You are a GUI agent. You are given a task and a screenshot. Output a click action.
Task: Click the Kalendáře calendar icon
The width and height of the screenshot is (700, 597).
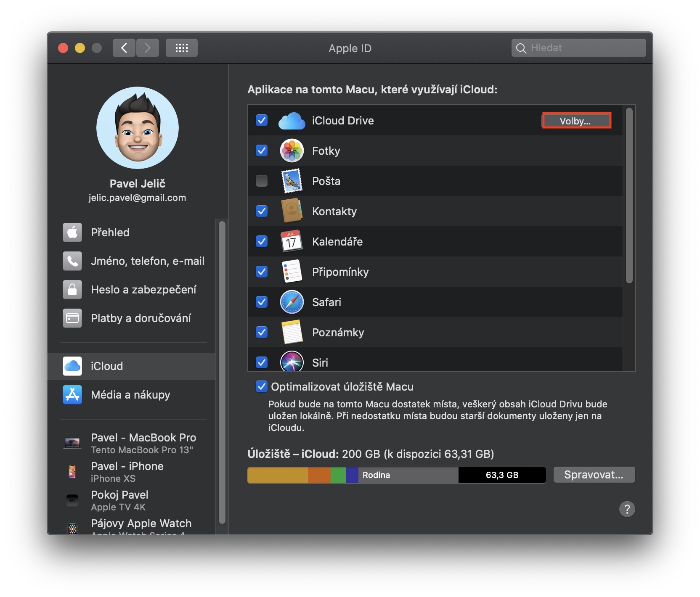292,241
